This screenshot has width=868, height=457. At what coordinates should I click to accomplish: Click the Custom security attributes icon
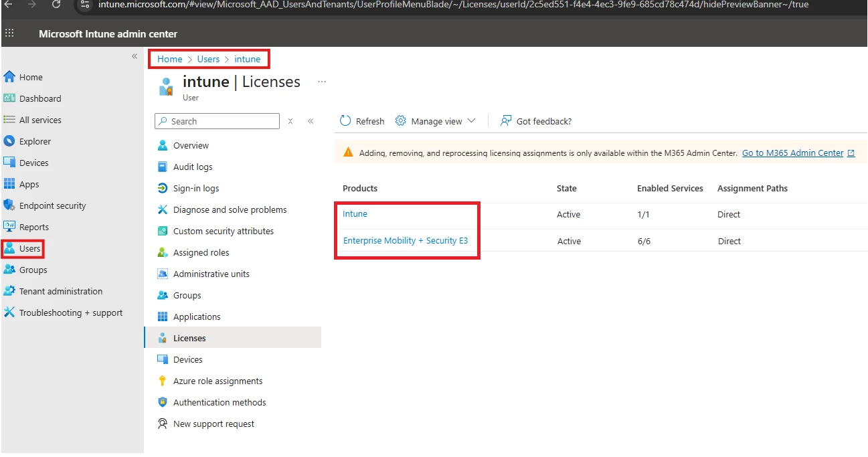click(163, 231)
